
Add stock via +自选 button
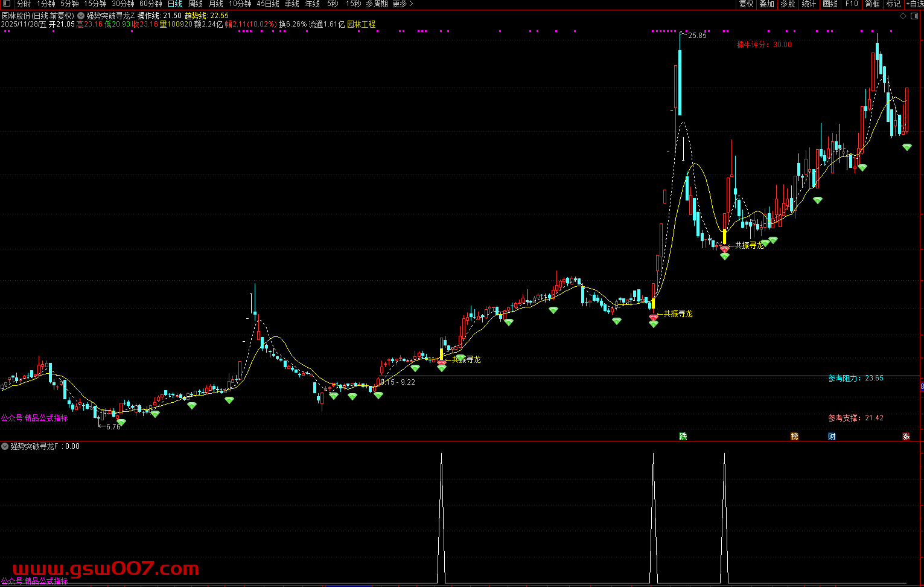tap(914, 4)
